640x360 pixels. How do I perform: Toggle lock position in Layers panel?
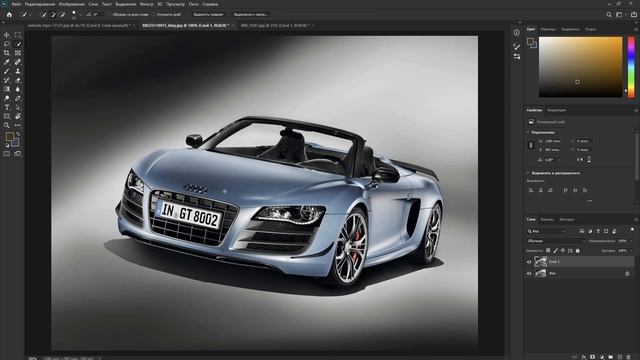[563, 251]
